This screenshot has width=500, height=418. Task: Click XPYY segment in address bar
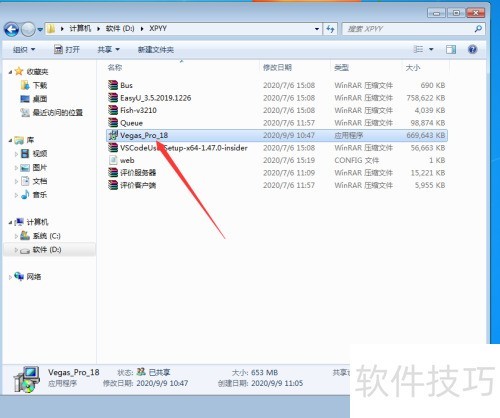158,29
